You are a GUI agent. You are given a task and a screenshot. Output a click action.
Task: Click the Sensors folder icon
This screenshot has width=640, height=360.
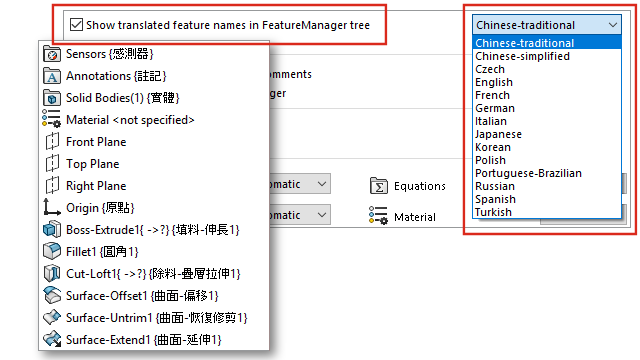pos(52,54)
